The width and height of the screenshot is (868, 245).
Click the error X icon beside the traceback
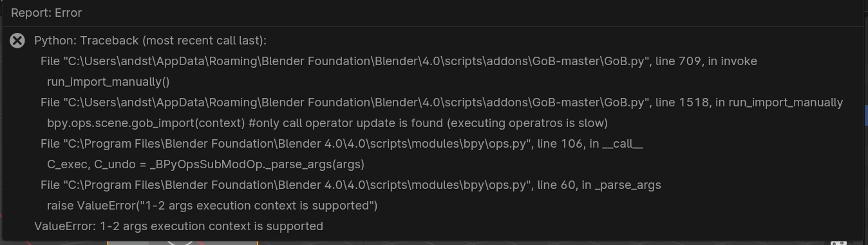(17, 41)
